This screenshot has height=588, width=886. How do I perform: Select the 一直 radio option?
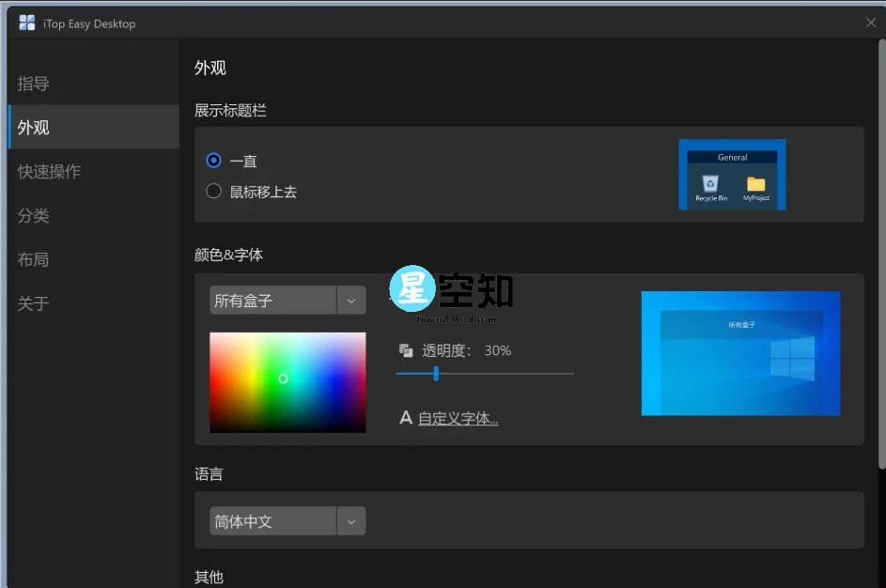(214, 161)
